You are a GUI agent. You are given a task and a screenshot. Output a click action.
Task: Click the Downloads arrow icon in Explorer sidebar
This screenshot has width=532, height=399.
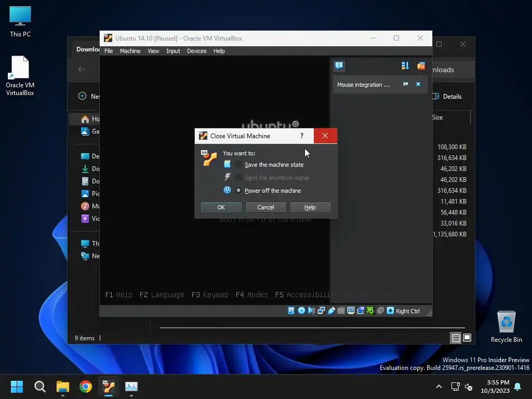85,169
